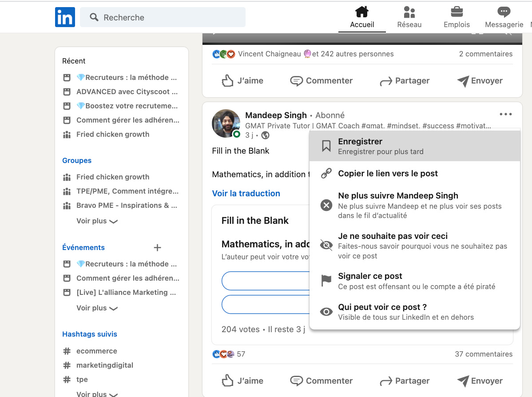Open the Emplois tab
Screen dimensions: 532x397
(x=457, y=17)
